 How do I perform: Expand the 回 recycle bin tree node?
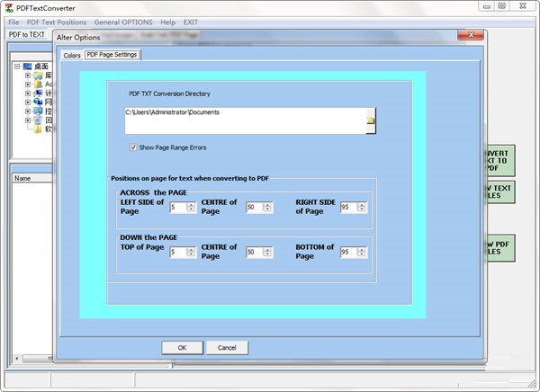click(x=28, y=120)
